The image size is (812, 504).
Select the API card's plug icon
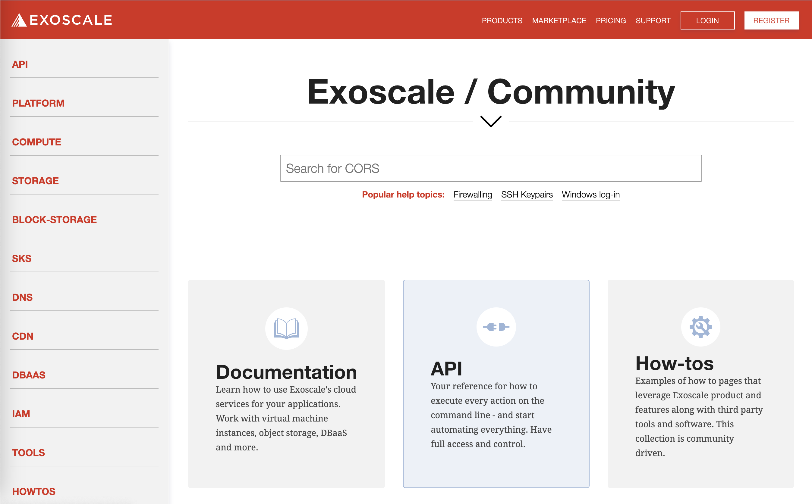pos(496,327)
